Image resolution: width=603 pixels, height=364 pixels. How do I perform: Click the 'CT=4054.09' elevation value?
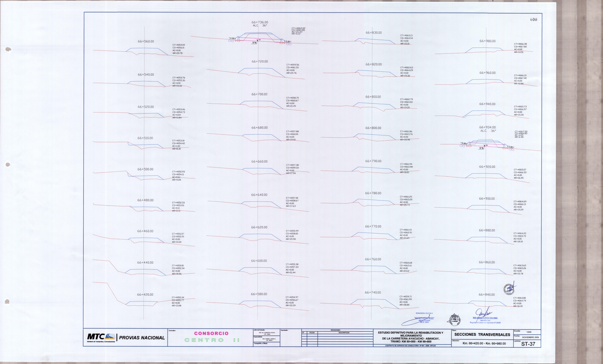tap(179, 45)
